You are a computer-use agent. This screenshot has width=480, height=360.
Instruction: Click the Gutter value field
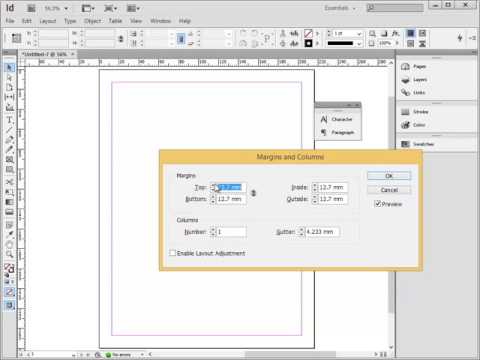322,232
